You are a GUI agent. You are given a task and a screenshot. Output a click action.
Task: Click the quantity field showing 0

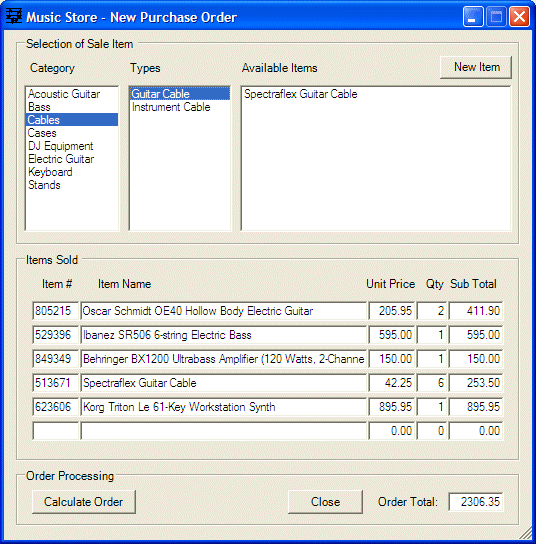(x=432, y=431)
